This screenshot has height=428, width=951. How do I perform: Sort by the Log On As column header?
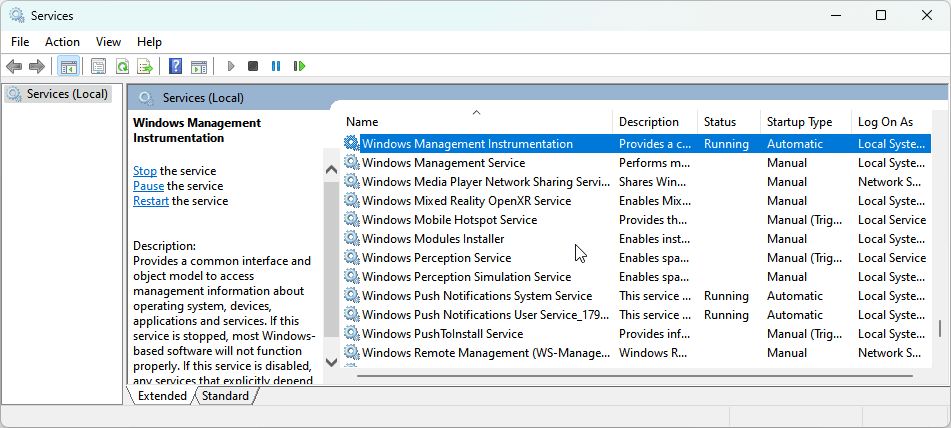coord(891,122)
